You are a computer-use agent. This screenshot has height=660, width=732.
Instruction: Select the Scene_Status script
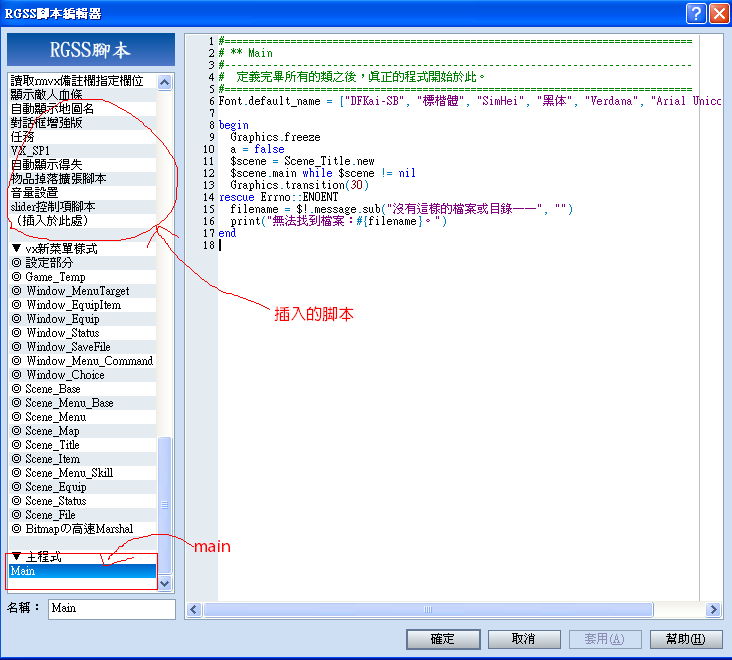point(83,501)
